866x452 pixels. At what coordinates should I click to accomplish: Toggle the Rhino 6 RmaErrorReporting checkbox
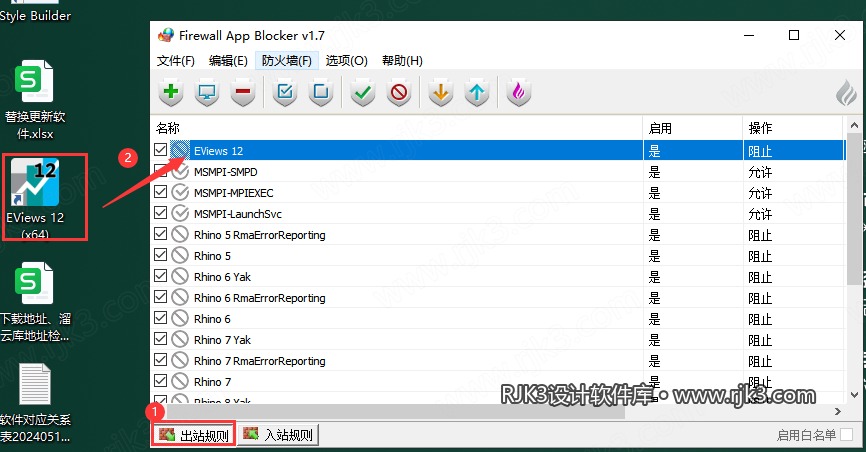[x=161, y=297]
